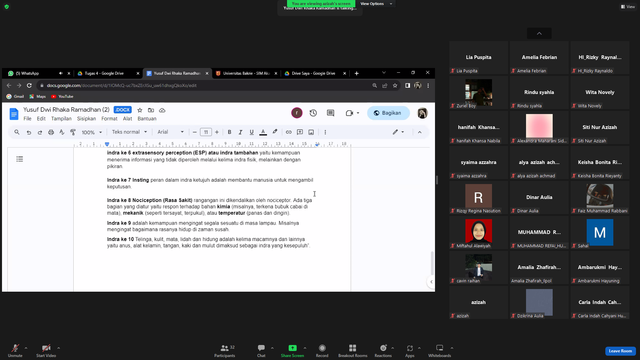This screenshot has width=640, height=360.
Task: Run spelling and grammar check
Action: click(x=62, y=132)
